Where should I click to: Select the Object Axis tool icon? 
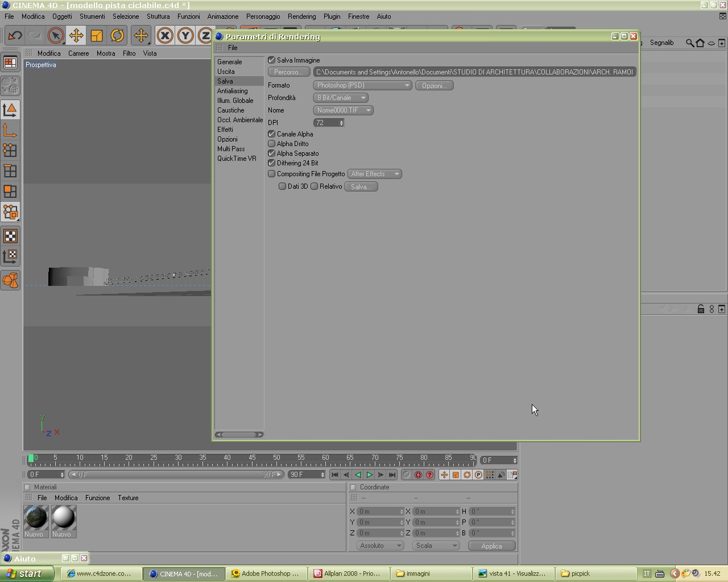tap(10, 131)
